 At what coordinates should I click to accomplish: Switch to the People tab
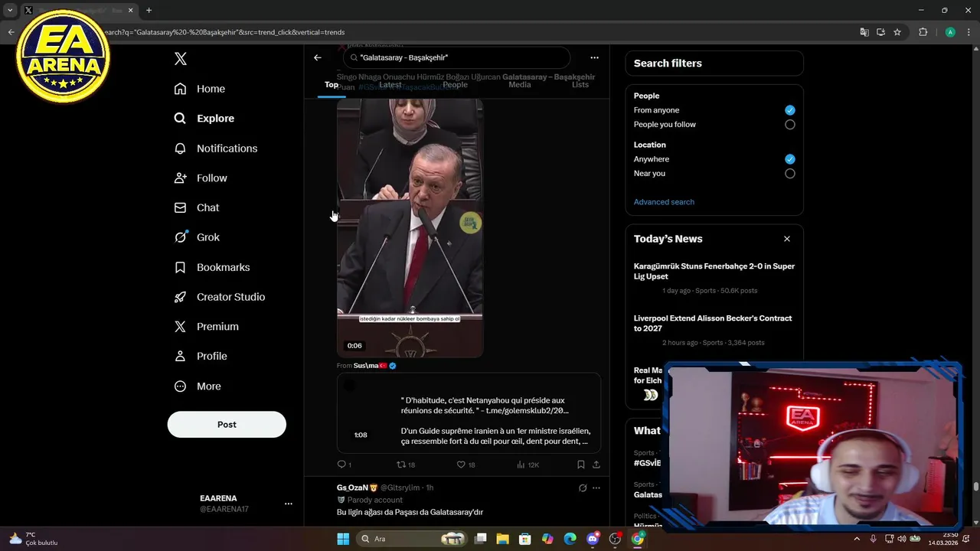point(455,84)
